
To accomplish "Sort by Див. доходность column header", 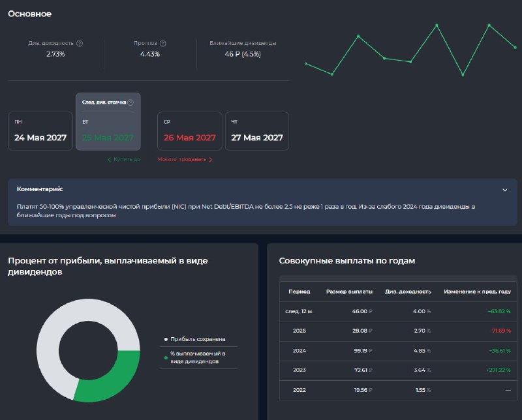I will point(408,292).
